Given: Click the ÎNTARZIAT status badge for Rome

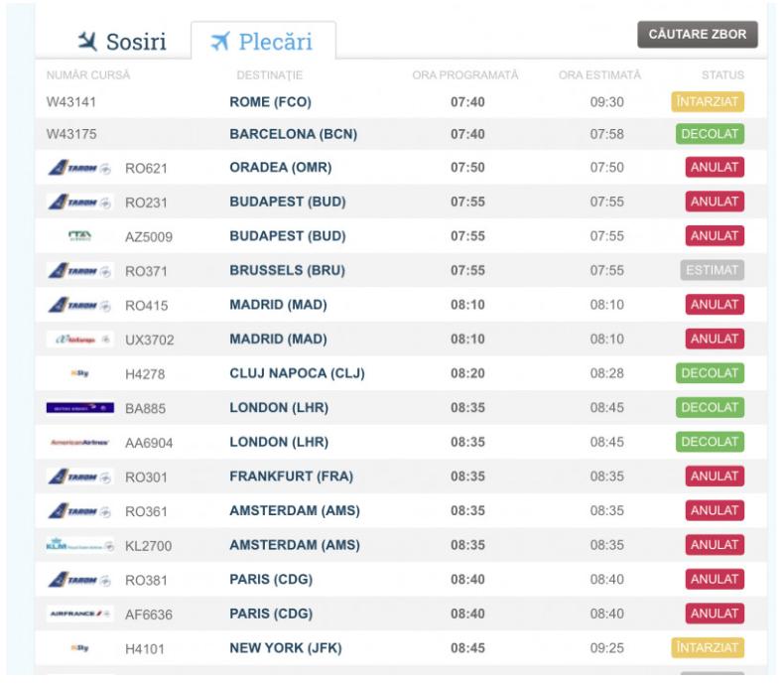Looking at the screenshot, I should [708, 101].
